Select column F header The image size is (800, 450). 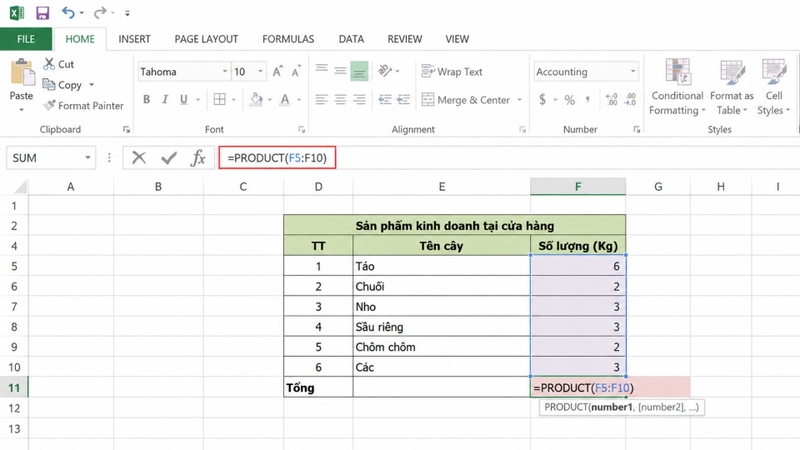click(x=578, y=187)
